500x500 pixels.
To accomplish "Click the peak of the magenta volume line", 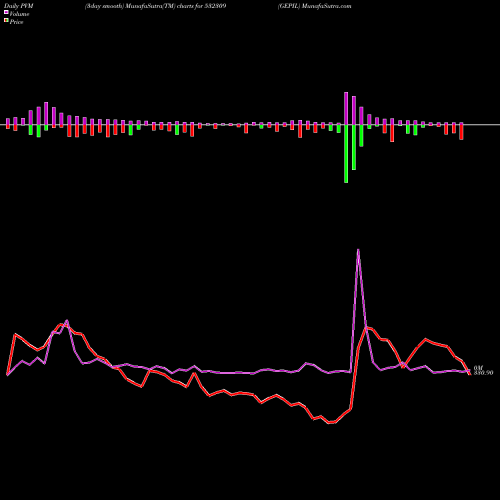I will [358, 250].
